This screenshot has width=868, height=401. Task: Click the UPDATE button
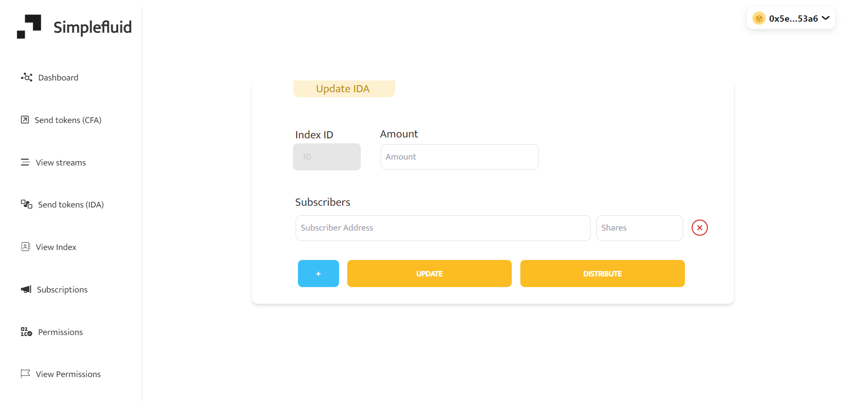(429, 274)
